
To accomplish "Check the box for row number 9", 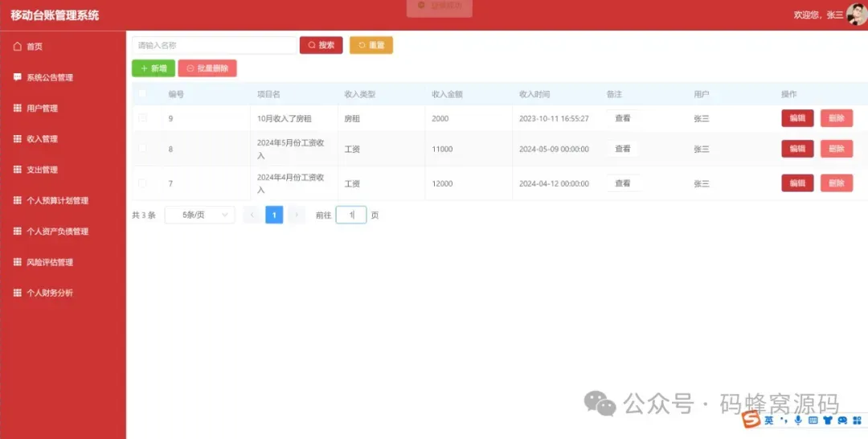I will (x=142, y=118).
